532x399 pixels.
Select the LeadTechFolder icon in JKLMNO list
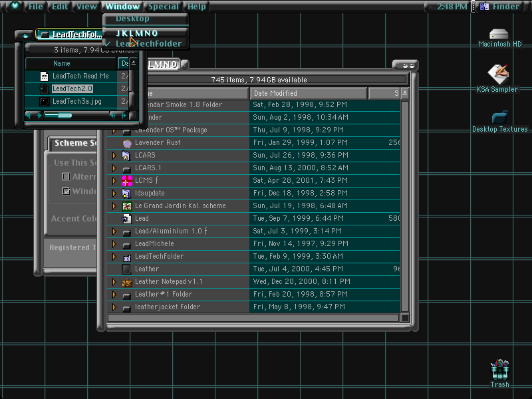(x=127, y=257)
